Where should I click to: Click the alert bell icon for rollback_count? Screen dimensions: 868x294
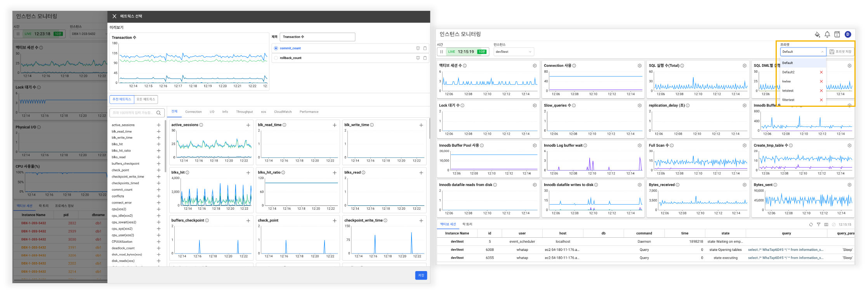click(x=418, y=58)
